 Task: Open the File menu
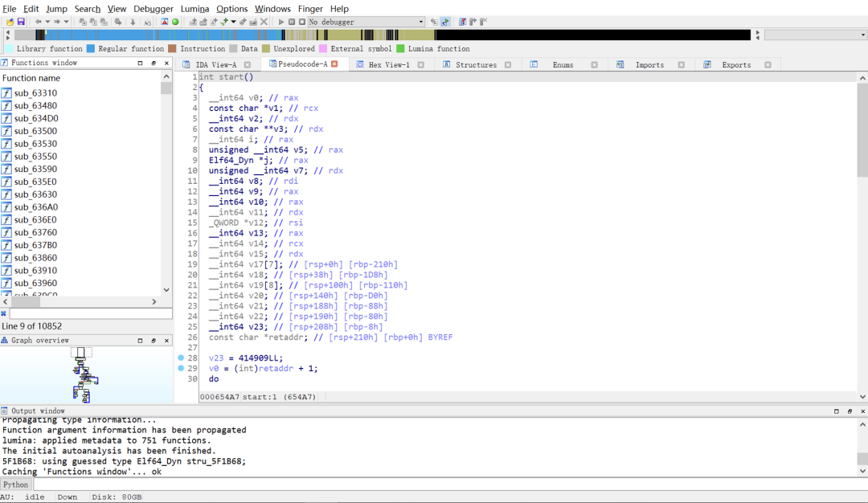[x=10, y=8]
